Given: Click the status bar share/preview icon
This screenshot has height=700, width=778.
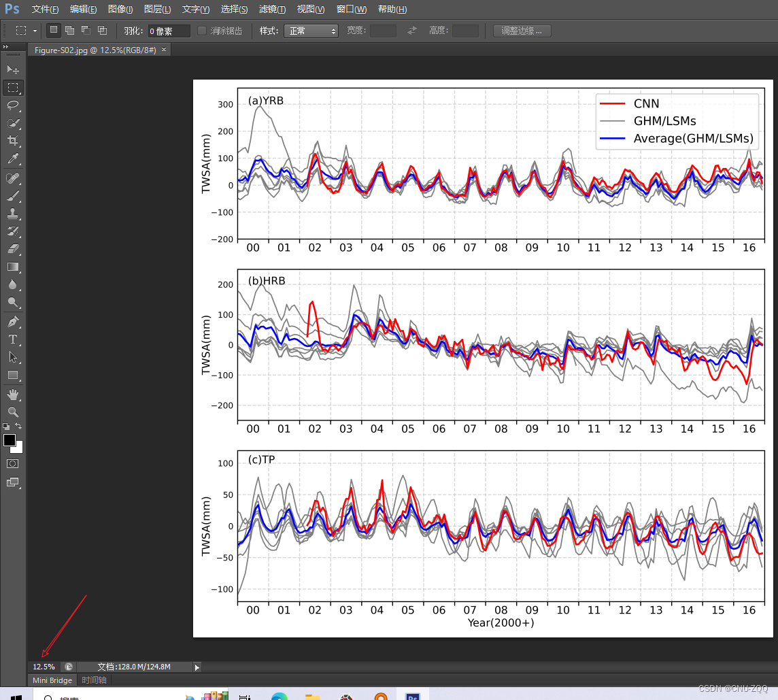Looking at the screenshot, I should tap(69, 667).
